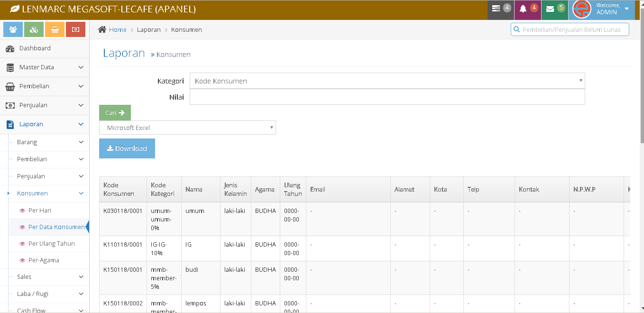Image resolution: width=644 pixels, height=313 pixels.
Task: Click the orange shopping basket shortcut icon
Action: click(55, 29)
